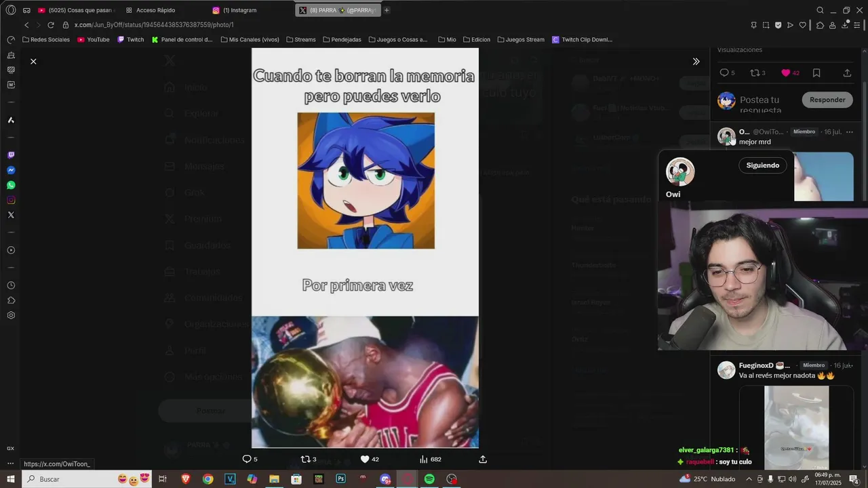868x488 pixels.
Task: Open the video thumbnail in FueginoxD's reply
Action: pyautogui.click(x=796, y=428)
